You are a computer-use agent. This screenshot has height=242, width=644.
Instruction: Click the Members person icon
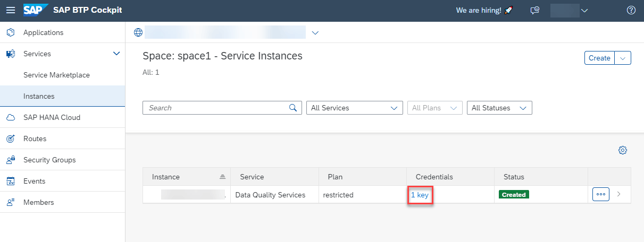(10, 202)
